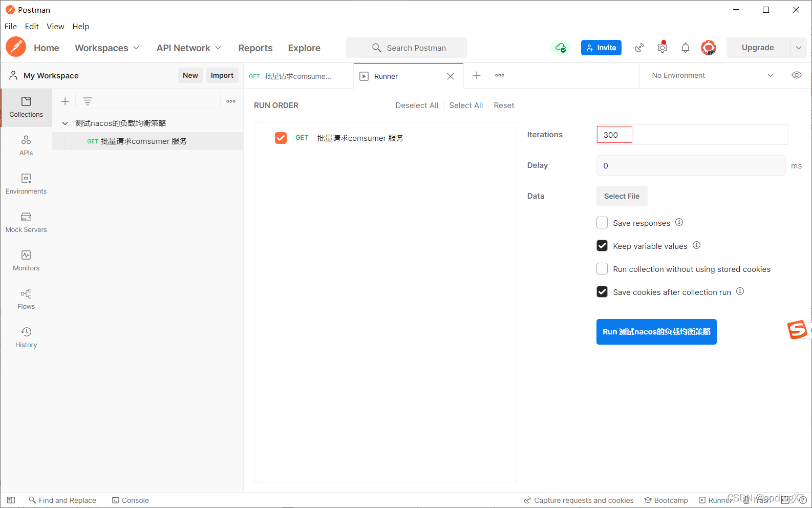Click the cloud sync status icon

coord(561,48)
